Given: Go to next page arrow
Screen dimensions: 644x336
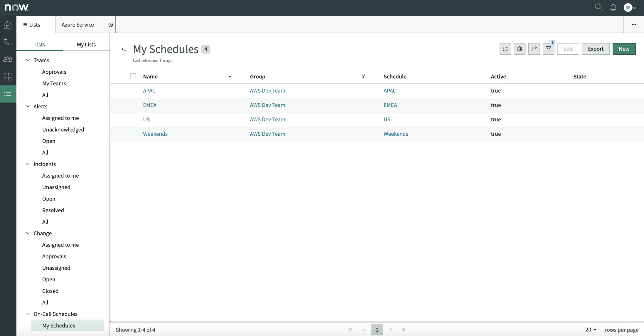Looking at the screenshot, I should (390, 330).
